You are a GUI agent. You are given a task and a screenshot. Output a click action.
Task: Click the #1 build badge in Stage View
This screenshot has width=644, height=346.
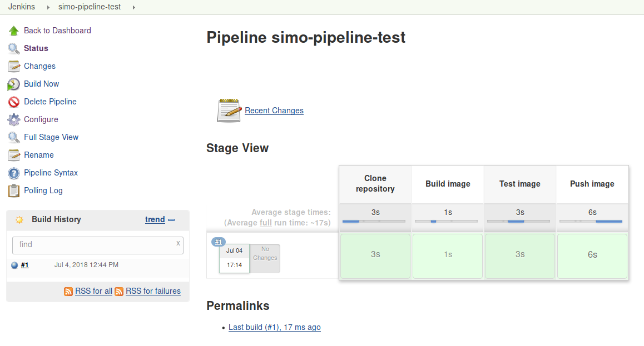click(x=219, y=242)
